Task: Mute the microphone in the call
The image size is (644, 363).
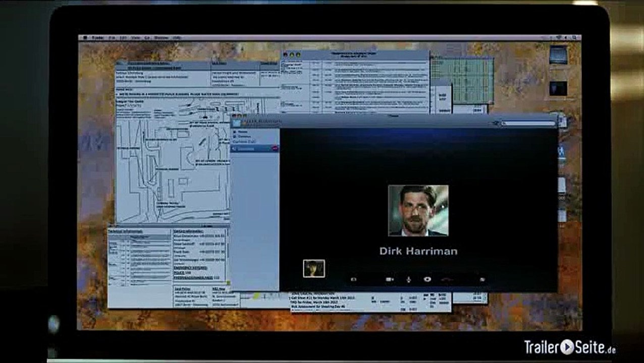Action: click(x=408, y=279)
